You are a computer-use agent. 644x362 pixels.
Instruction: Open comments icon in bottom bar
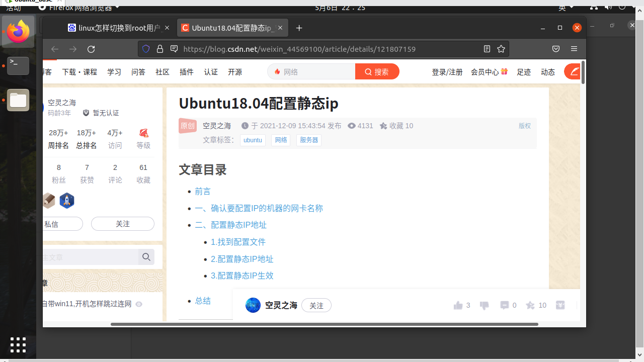click(x=504, y=305)
